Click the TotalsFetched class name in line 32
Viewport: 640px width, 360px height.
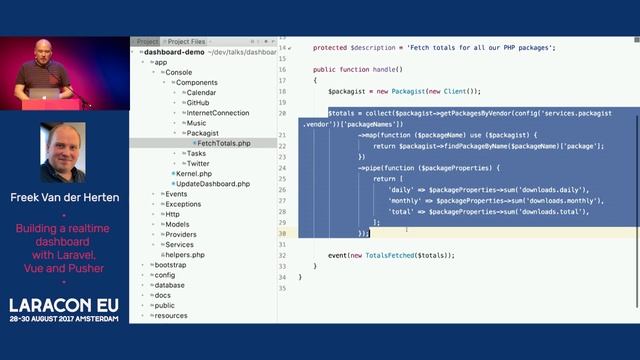(389, 256)
